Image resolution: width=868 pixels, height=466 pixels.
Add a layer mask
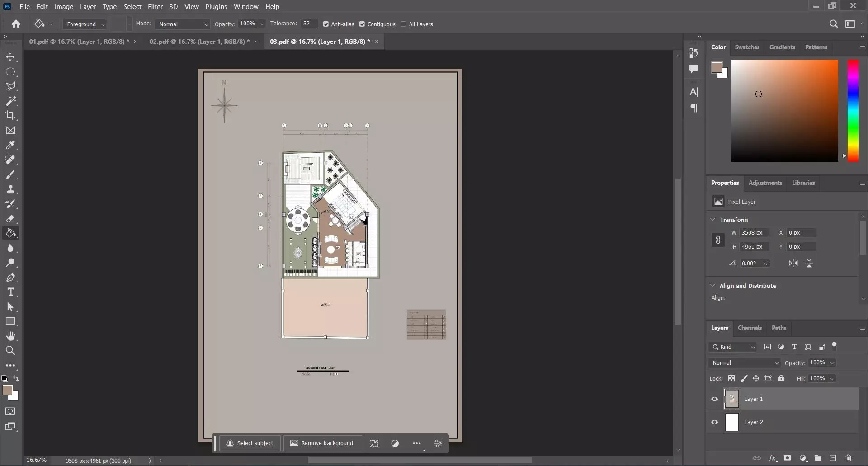pos(788,458)
